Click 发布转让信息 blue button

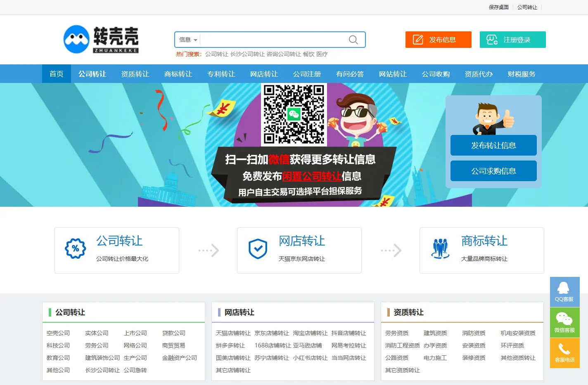pyautogui.click(x=493, y=145)
